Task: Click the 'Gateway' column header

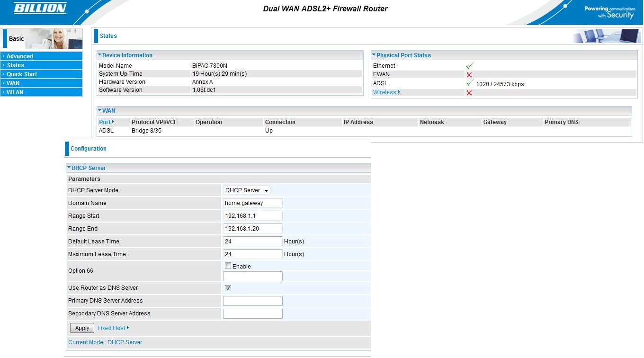Action: (x=495, y=122)
